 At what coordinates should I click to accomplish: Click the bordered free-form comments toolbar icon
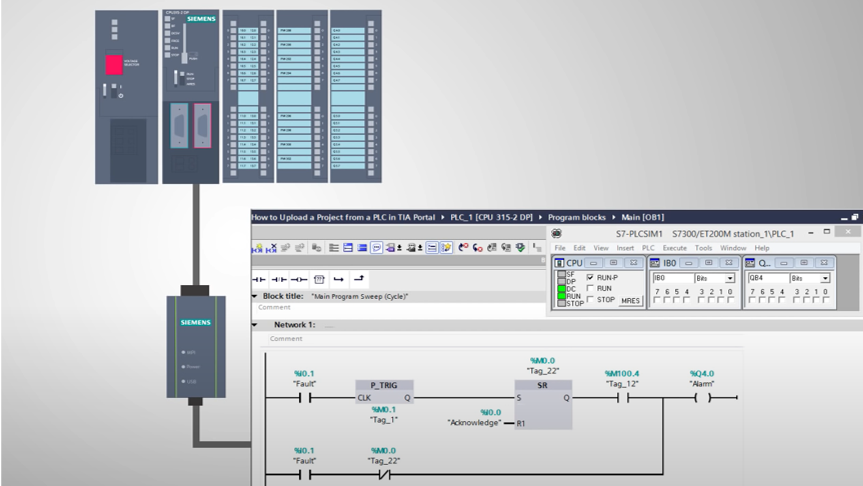pos(432,248)
